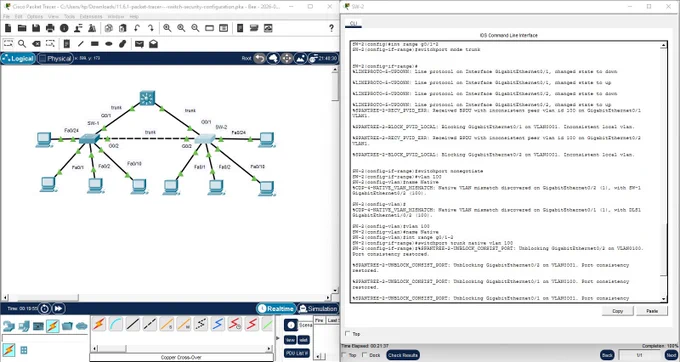Pick the Automatic connection type lightning cable
This screenshot has width=680, height=362.
pyautogui.click(x=99, y=323)
